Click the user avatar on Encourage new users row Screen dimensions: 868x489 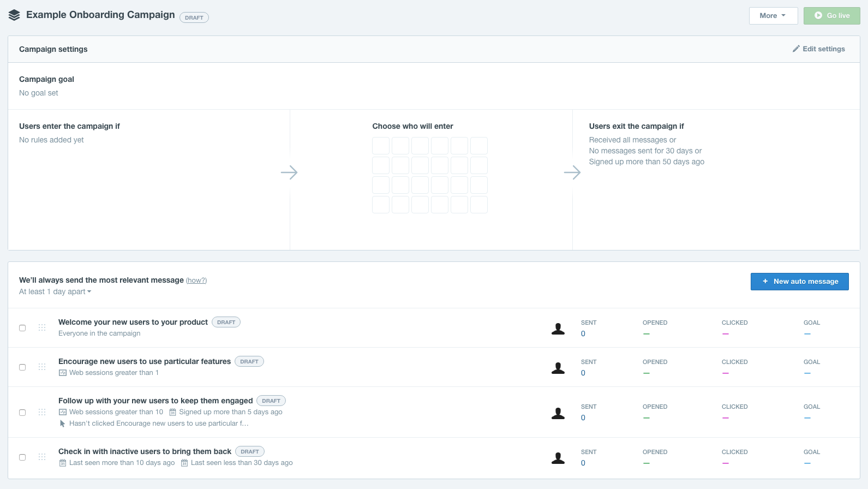tap(558, 368)
